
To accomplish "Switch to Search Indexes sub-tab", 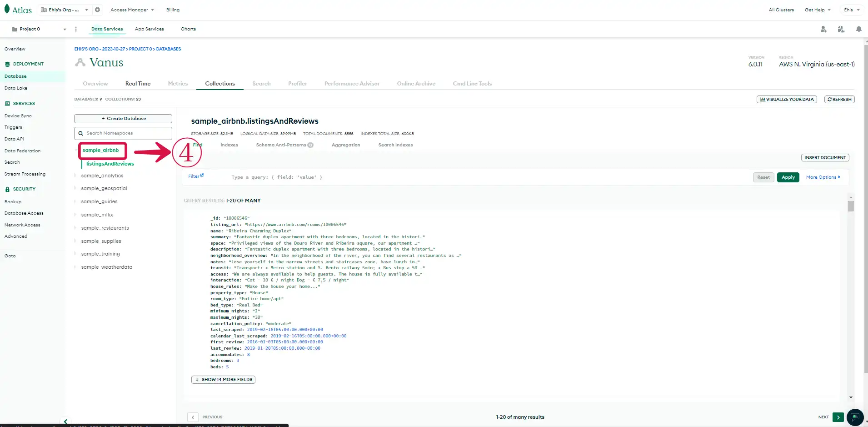I will (395, 145).
